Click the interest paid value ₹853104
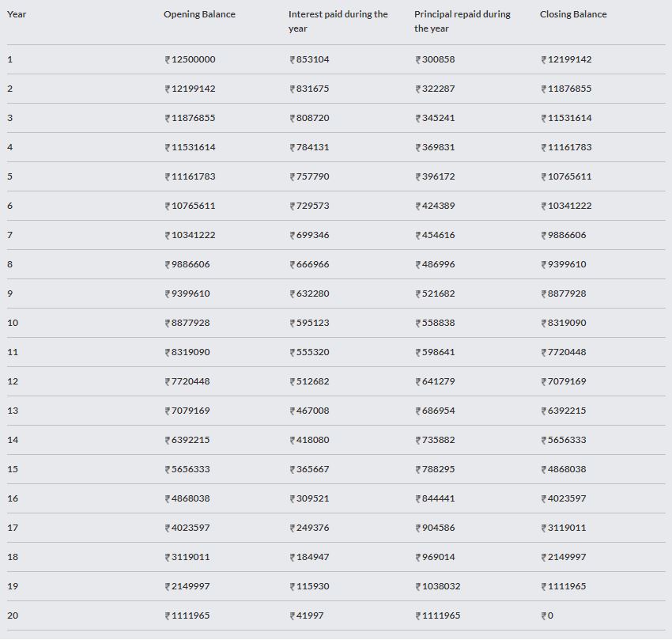This screenshot has height=640, width=672. click(309, 59)
